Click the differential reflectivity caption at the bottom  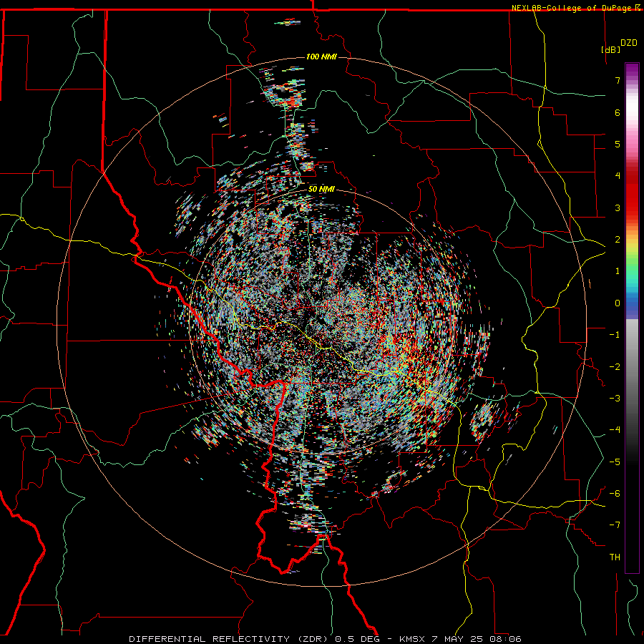(325, 639)
